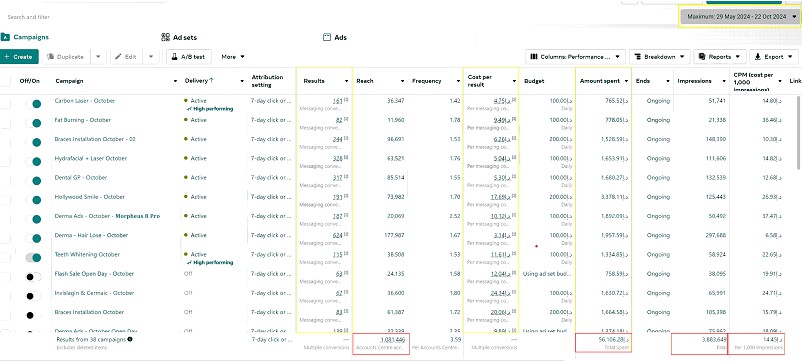Open the More menu

[233, 57]
